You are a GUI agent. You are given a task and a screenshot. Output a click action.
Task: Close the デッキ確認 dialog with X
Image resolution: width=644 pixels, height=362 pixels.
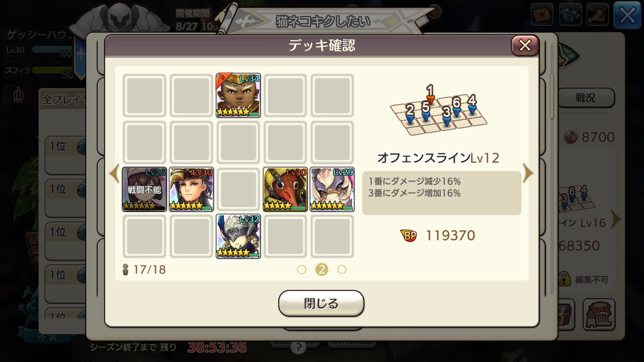pyautogui.click(x=525, y=46)
